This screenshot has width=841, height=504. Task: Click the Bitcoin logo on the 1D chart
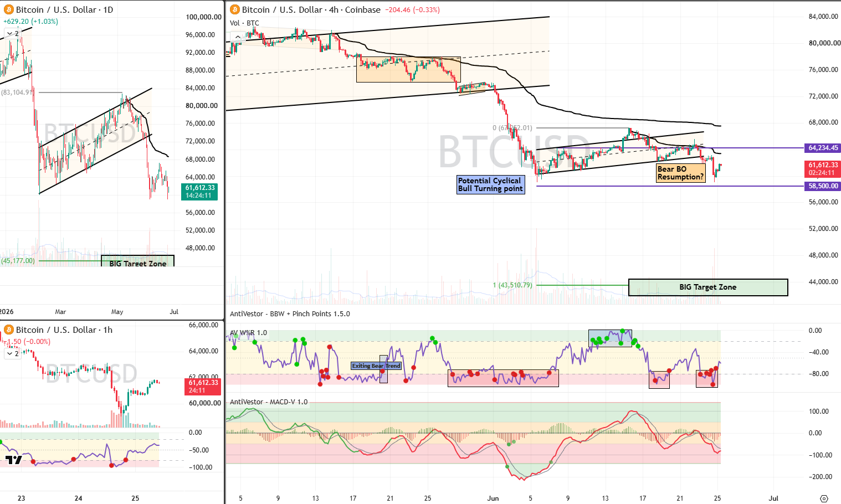pos(9,9)
